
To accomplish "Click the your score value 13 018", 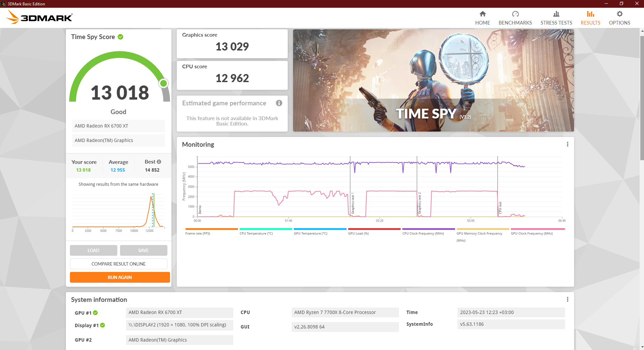I will [x=83, y=170].
